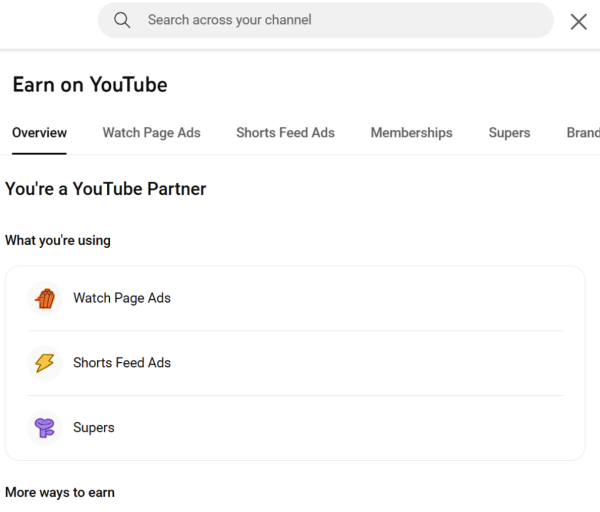600x512 pixels.
Task: Select the partially visible Brand tab
Action: click(x=583, y=133)
